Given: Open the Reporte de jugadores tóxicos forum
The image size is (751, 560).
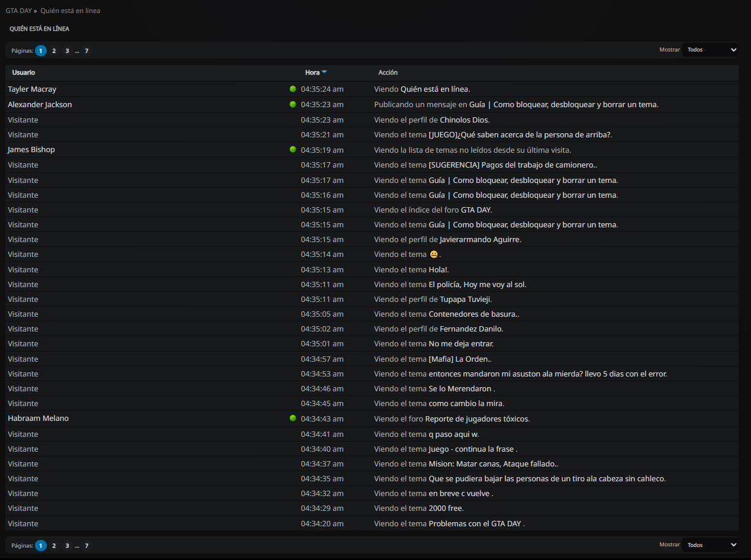Looking at the screenshot, I should (476, 419).
